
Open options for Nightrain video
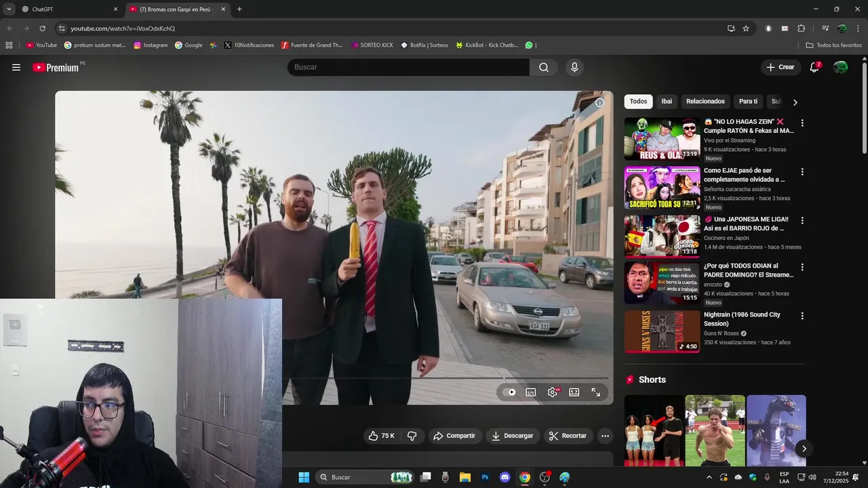click(802, 317)
